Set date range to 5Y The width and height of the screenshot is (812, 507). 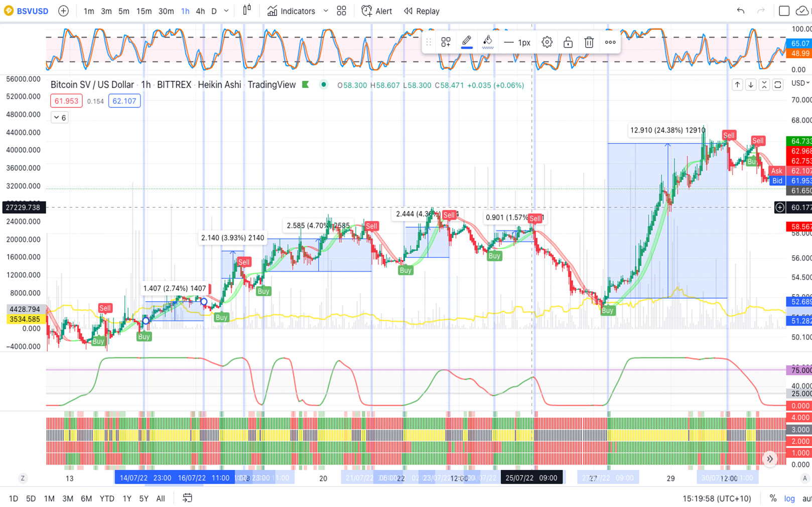[x=144, y=498]
